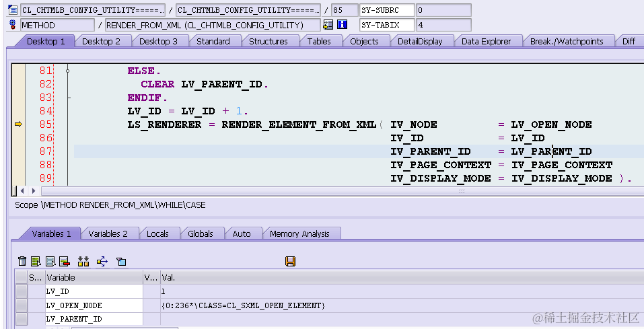This screenshot has width=644, height=329.
Task: Click the blue info icon
Action: pos(342,25)
